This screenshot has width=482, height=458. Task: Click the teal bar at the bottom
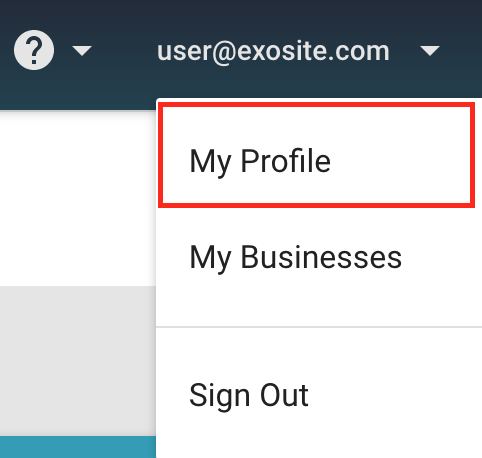click(x=78, y=447)
